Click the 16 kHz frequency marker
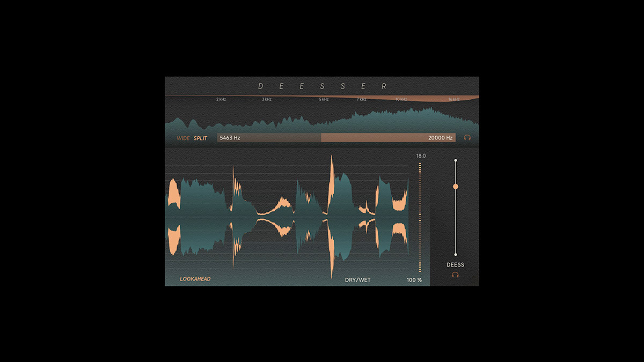The width and height of the screenshot is (644, 362). point(454,99)
